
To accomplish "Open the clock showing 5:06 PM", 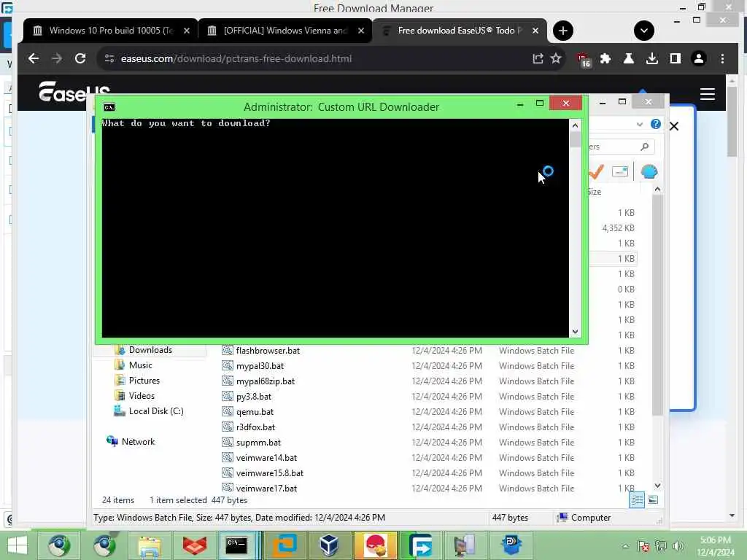I will pos(715,545).
